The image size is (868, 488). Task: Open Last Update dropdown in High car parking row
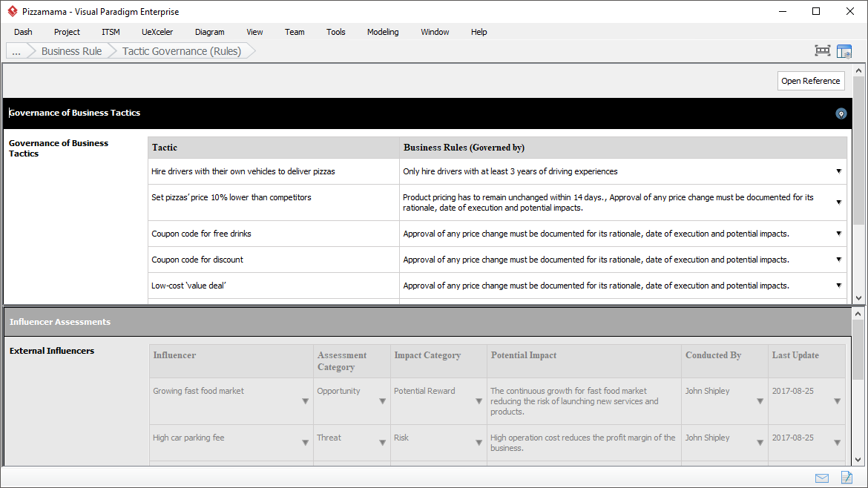837,443
